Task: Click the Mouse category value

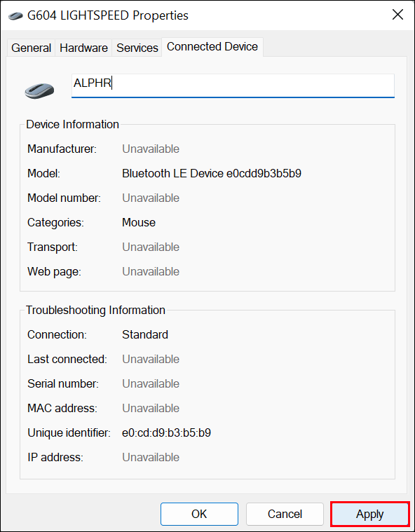Action: pyautogui.click(x=139, y=222)
